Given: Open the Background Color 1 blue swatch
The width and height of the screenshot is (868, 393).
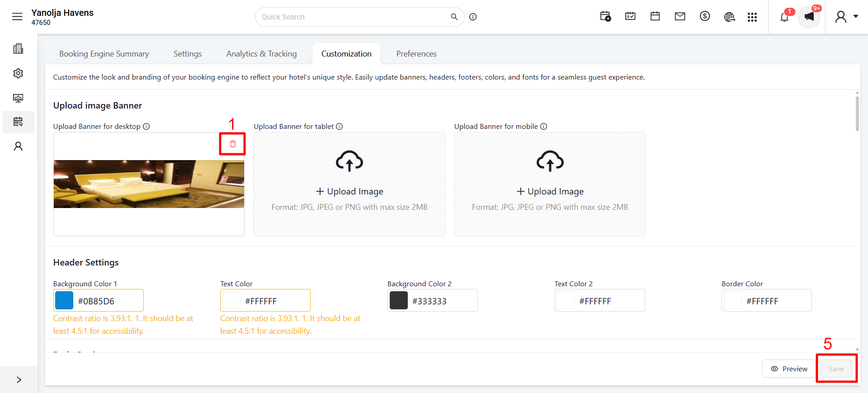Looking at the screenshot, I should pos(64,300).
